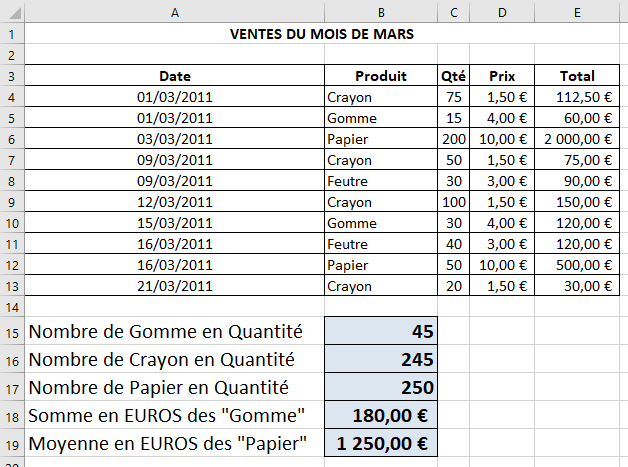The width and height of the screenshot is (628, 467).
Task: Select column B header
Action: (x=381, y=12)
